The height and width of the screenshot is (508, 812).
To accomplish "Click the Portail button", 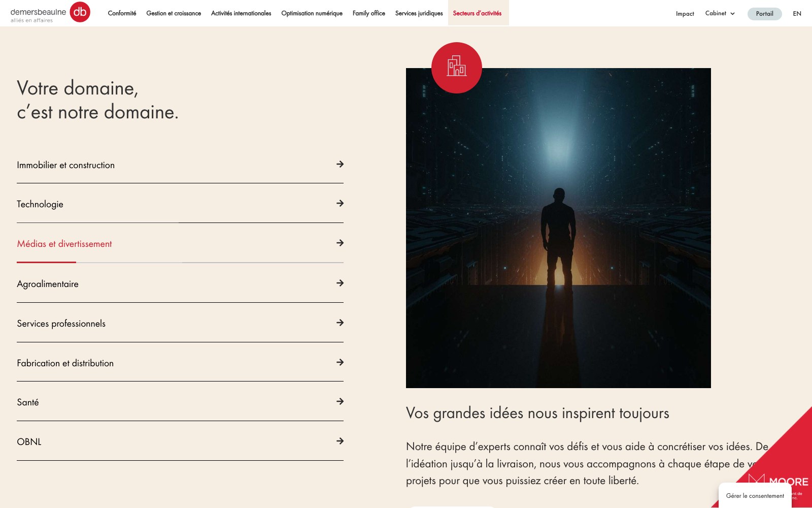I will click(x=764, y=14).
